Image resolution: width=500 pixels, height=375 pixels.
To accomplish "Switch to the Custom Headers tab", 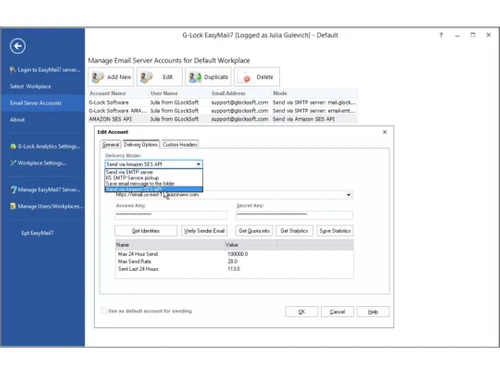I will pyautogui.click(x=180, y=145).
